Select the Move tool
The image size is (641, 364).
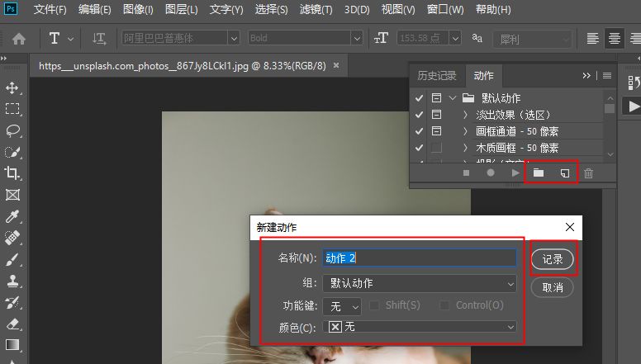coord(12,87)
